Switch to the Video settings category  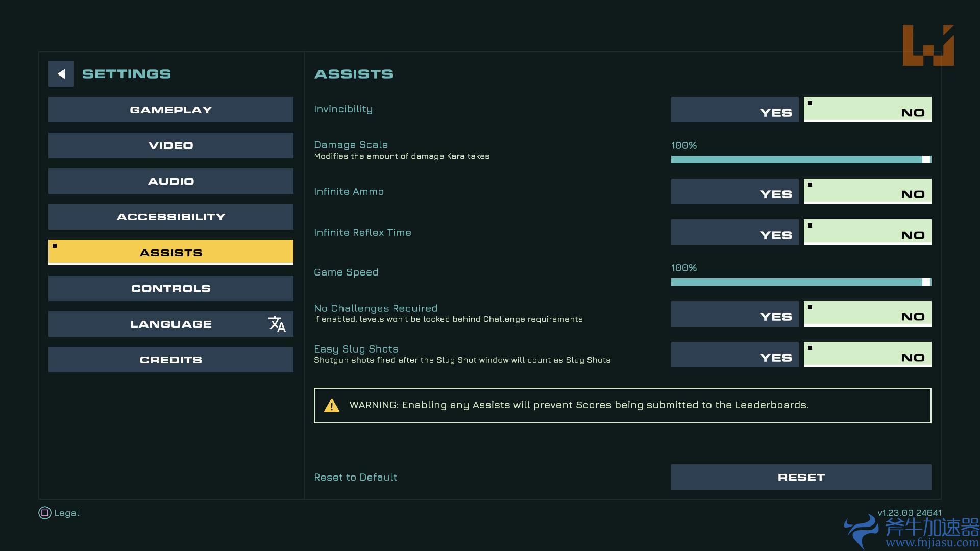click(171, 145)
